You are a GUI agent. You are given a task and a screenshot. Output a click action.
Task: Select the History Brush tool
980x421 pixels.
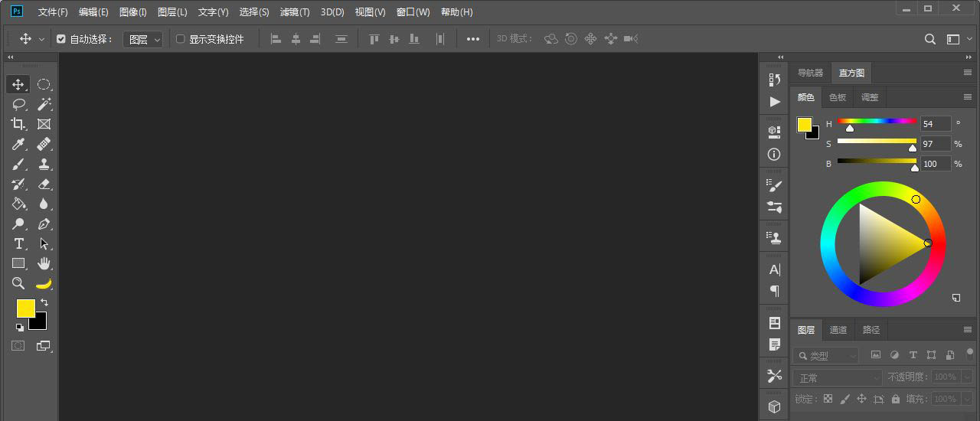(x=18, y=184)
